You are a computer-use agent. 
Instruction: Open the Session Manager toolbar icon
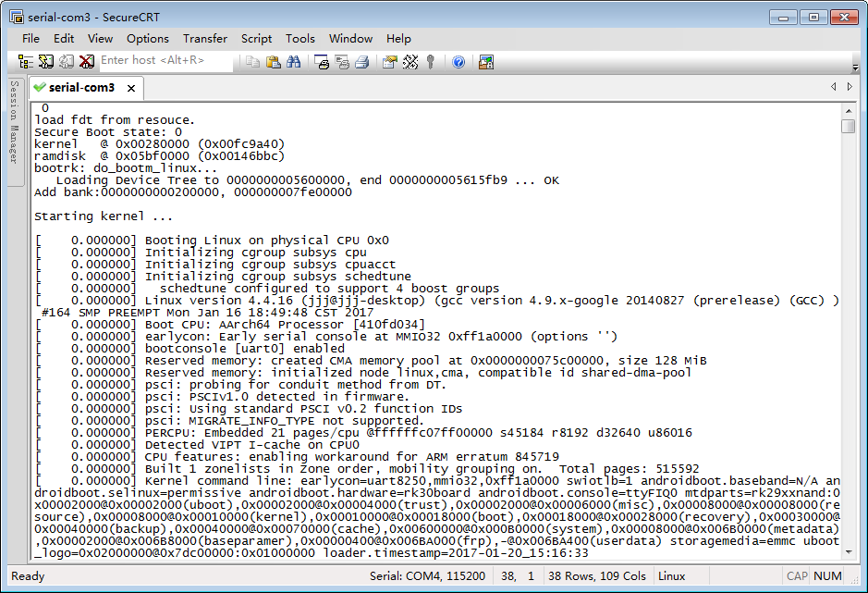26,62
